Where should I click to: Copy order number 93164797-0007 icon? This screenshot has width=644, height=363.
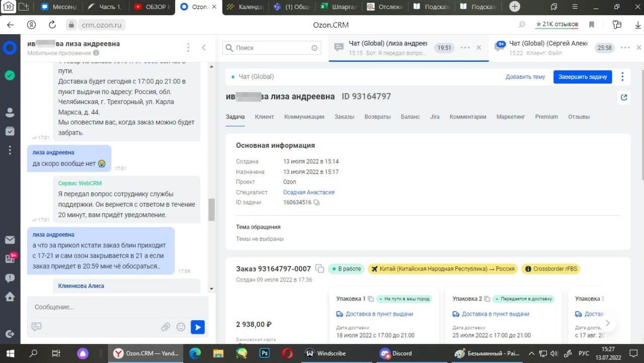pos(319,269)
